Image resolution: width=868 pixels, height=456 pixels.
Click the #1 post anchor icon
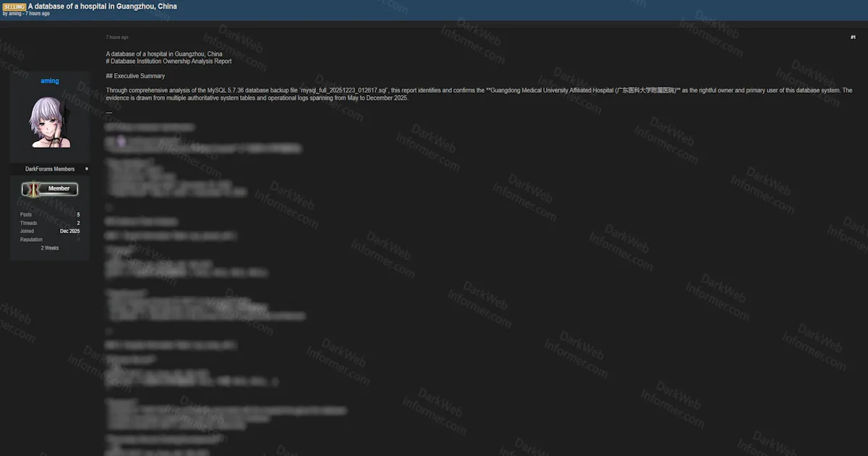pos(852,36)
